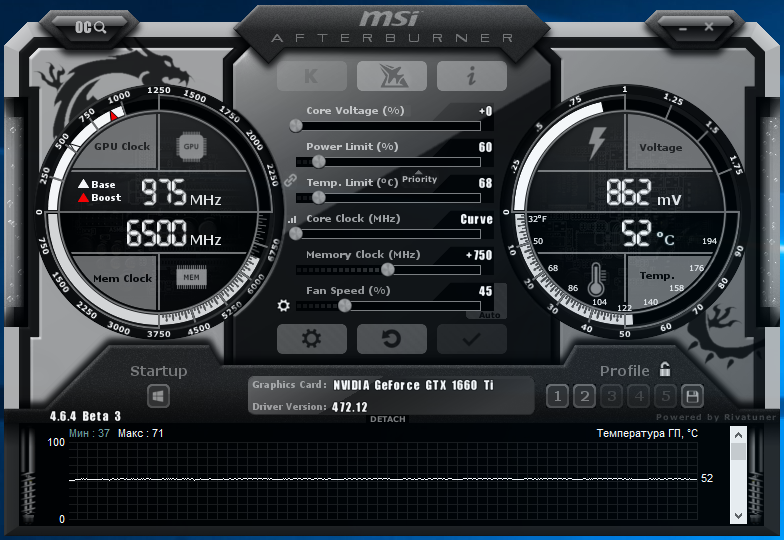Click the Graphics Card name NVIDIA GeForce GTX 1660 Ti

413,385
